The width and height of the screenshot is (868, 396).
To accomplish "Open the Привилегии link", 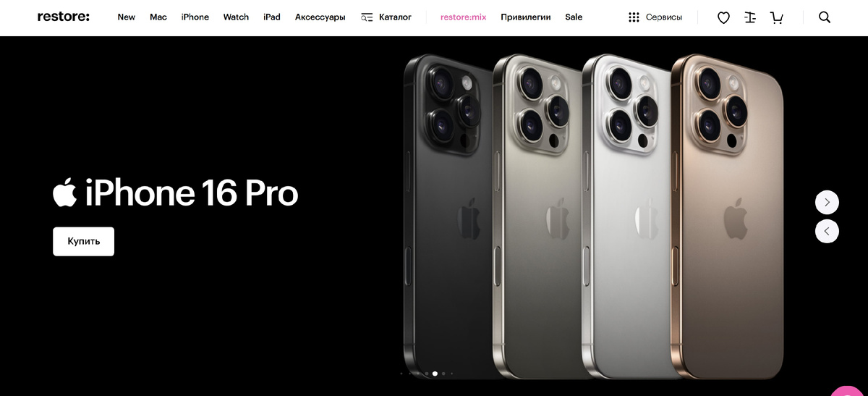I will (526, 17).
